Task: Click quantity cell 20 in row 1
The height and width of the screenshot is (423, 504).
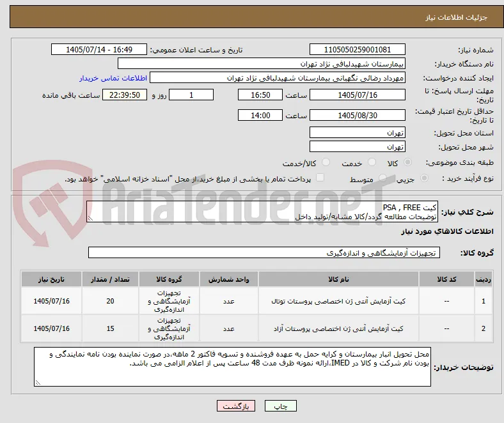Action: [110, 301]
